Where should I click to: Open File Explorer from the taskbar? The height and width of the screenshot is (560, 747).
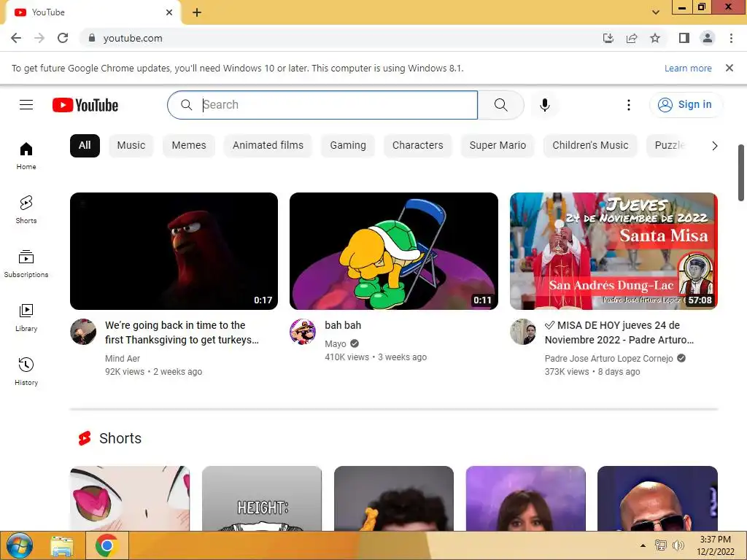tap(62, 545)
